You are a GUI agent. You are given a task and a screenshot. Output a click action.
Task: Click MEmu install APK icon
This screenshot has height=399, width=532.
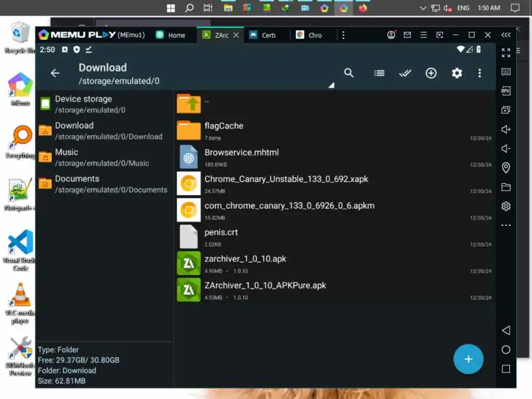click(506, 91)
